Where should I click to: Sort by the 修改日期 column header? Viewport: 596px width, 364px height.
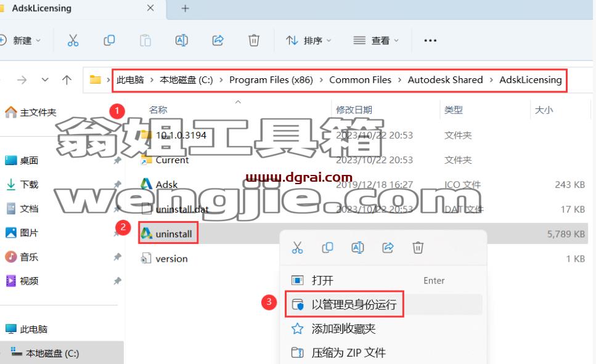(x=354, y=110)
